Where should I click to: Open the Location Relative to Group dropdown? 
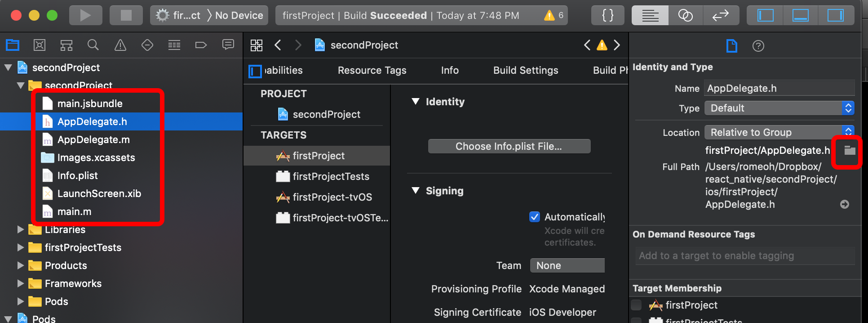click(779, 132)
